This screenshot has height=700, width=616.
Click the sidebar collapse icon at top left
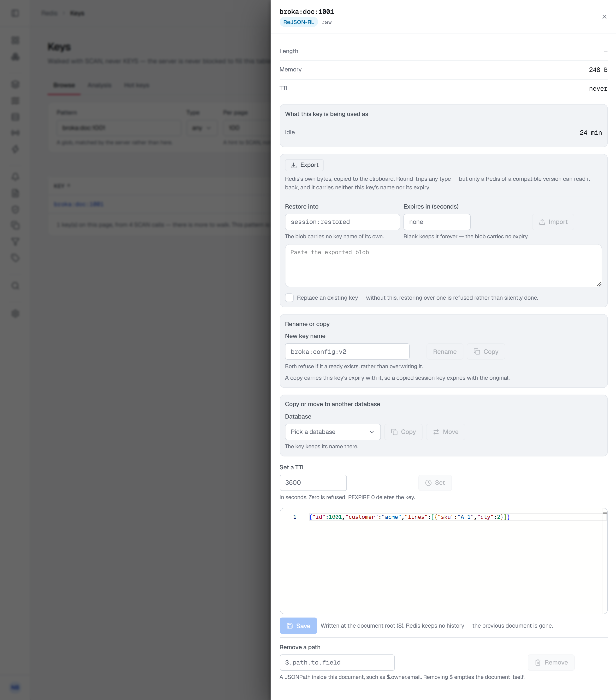click(15, 13)
